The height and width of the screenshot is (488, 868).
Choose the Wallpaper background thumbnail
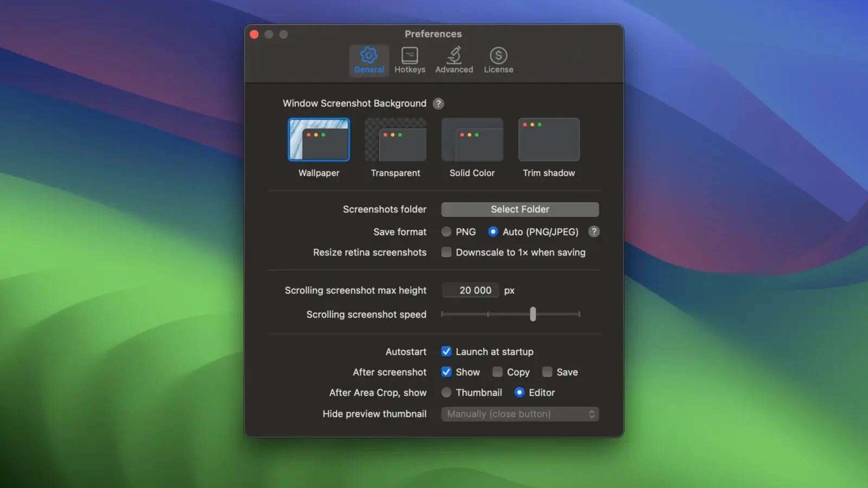pyautogui.click(x=318, y=140)
